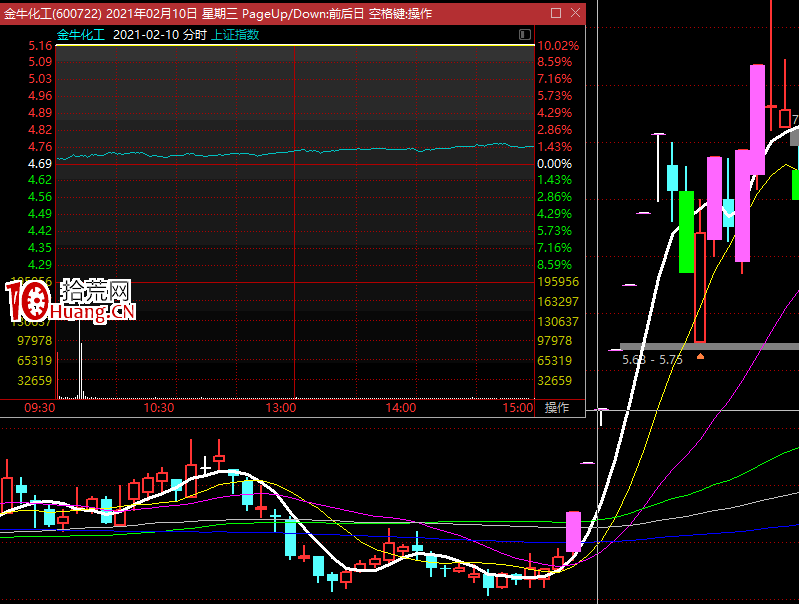This screenshot has width=799, height=604.
Task: Click the 4.35 price axis label
Action: point(40,248)
